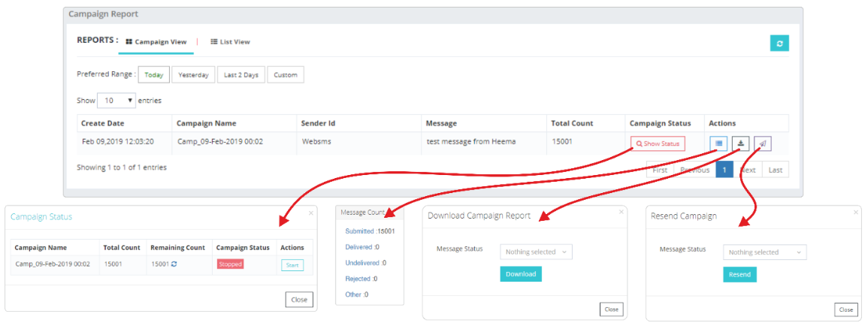The image size is (868, 329).
Task: Sort by Sender Id column header
Action: [359, 122]
